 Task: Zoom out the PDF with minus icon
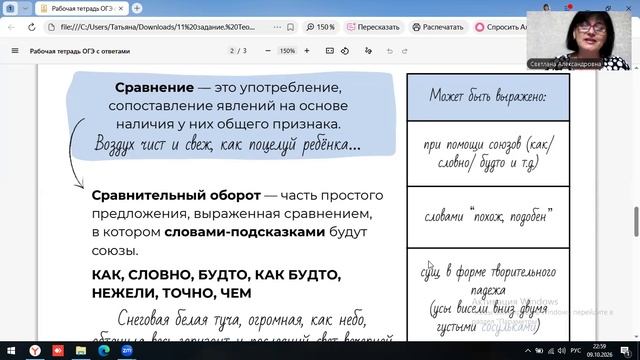click(268, 51)
